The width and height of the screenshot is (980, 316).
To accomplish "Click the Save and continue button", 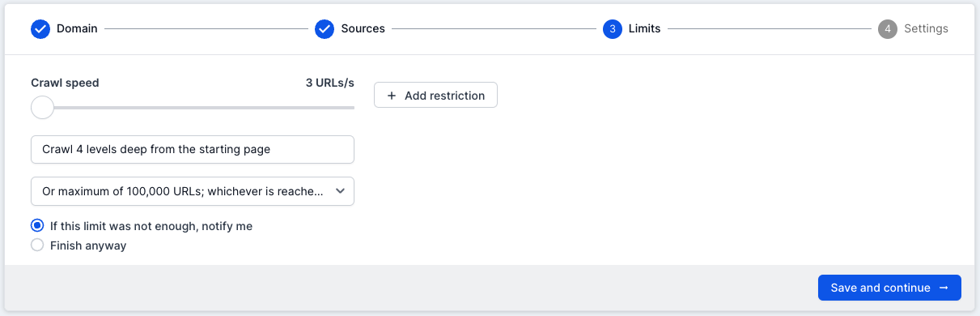I will [889, 288].
